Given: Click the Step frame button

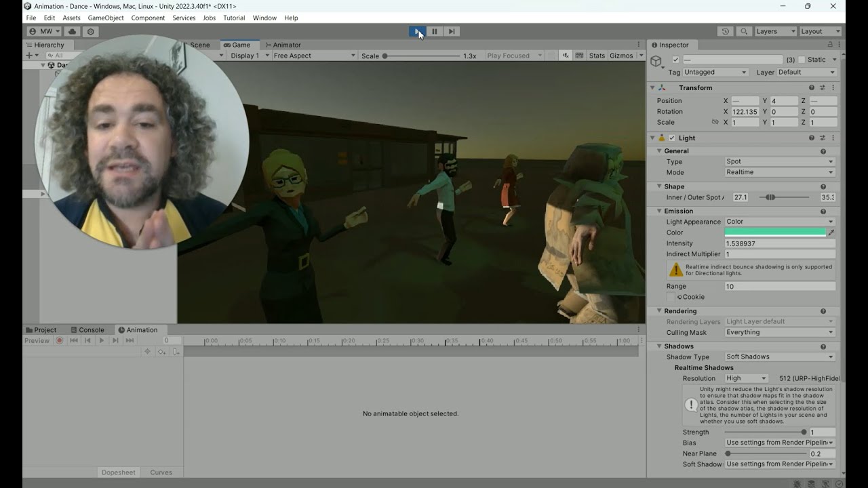Looking at the screenshot, I should (x=452, y=31).
